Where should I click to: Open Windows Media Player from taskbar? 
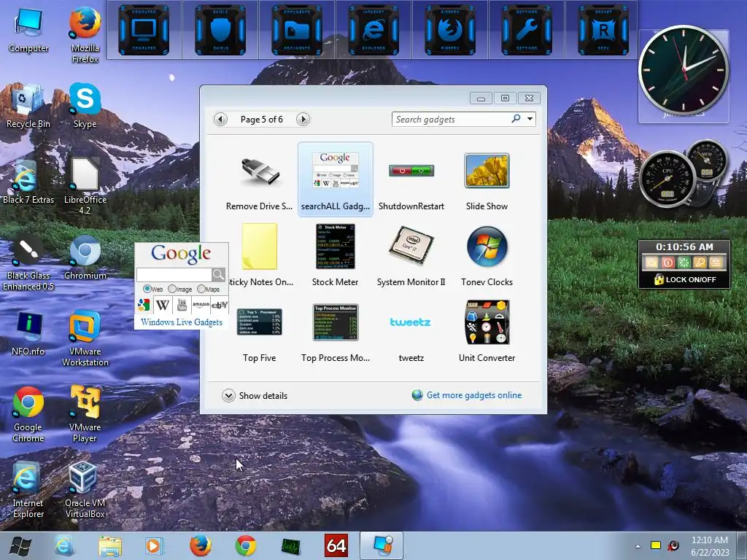point(155,546)
